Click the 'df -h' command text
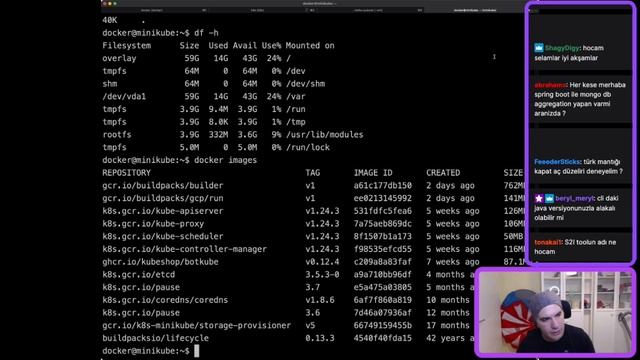This screenshot has height=360, width=640. [x=206, y=33]
